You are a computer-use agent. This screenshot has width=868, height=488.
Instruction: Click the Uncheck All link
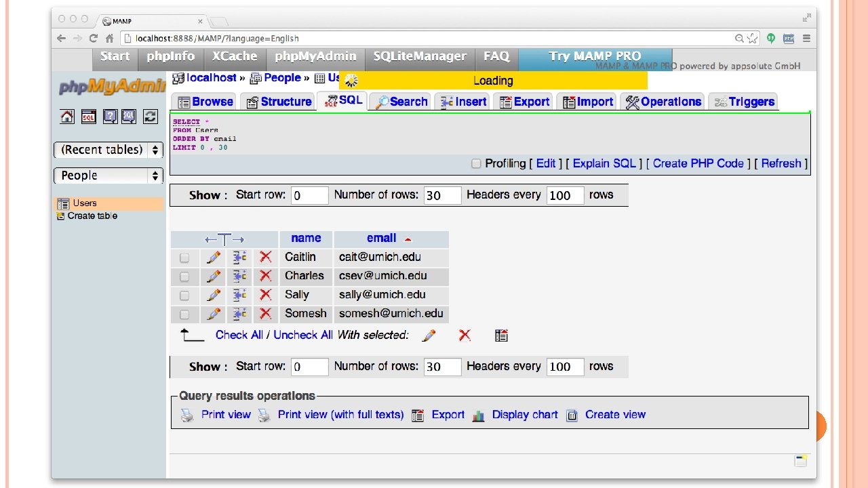[x=303, y=335]
